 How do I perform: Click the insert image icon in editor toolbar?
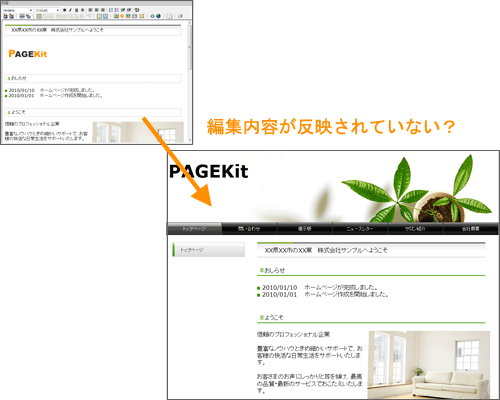[116, 16]
